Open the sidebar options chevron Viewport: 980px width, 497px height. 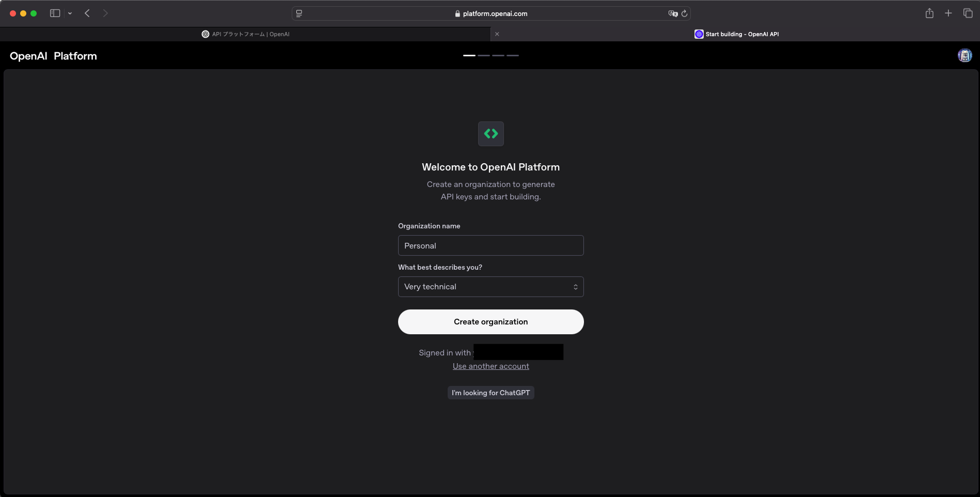pos(70,13)
